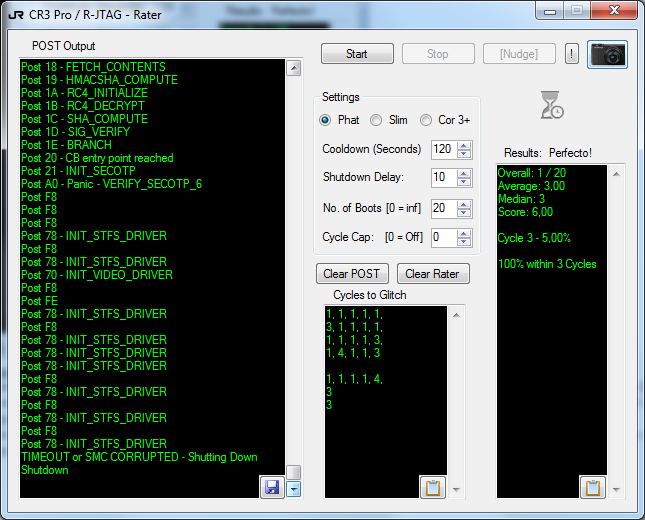Save POST output with the floppy disk icon
The width and height of the screenshot is (645, 520).
tap(271, 487)
